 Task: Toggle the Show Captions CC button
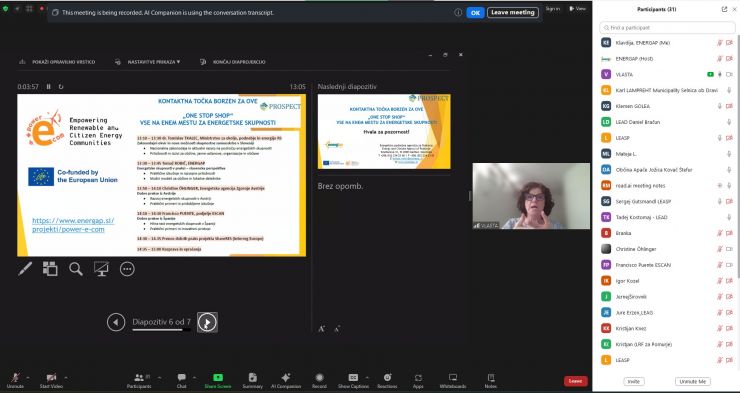tap(353, 377)
